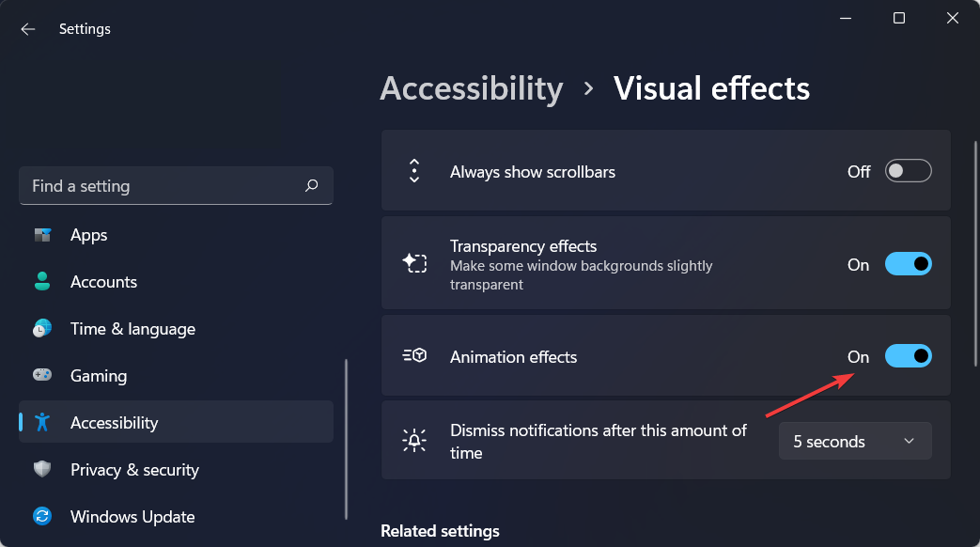Click the Animation effects icon

click(x=414, y=356)
